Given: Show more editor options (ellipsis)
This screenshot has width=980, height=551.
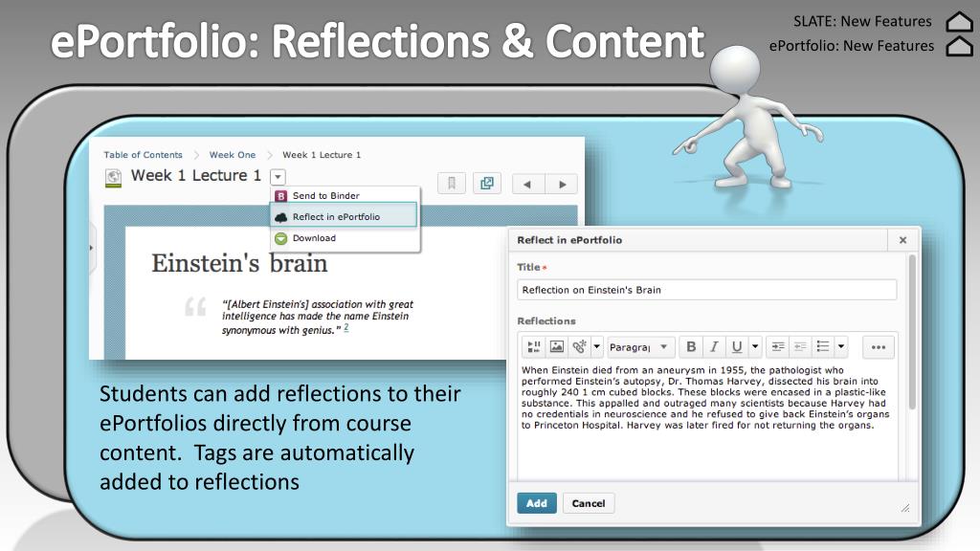Looking at the screenshot, I should [x=879, y=347].
